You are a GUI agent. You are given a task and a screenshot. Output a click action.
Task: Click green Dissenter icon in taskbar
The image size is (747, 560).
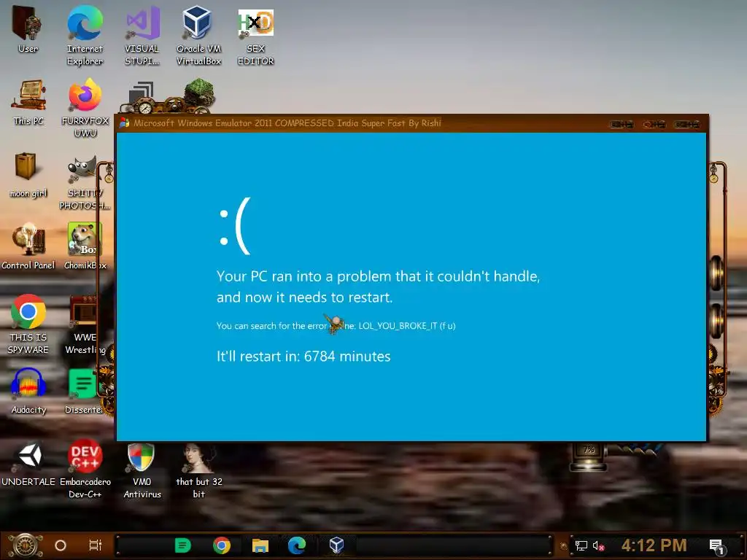coord(182,545)
